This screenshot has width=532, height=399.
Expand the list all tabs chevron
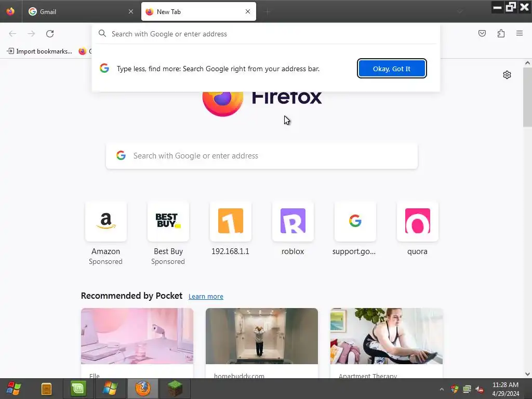pyautogui.click(x=460, y=12)
